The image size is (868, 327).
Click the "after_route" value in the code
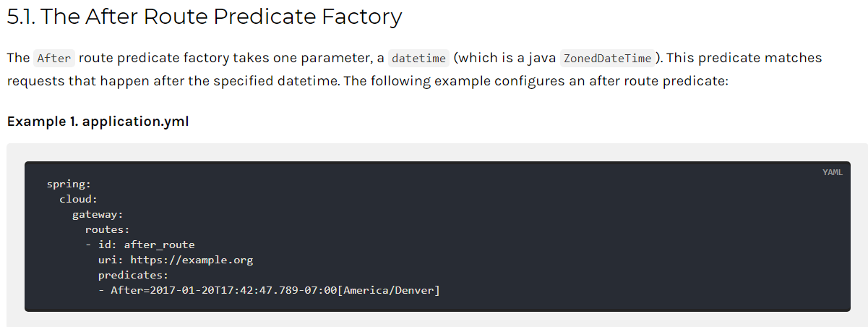click(x=159, y=245)
